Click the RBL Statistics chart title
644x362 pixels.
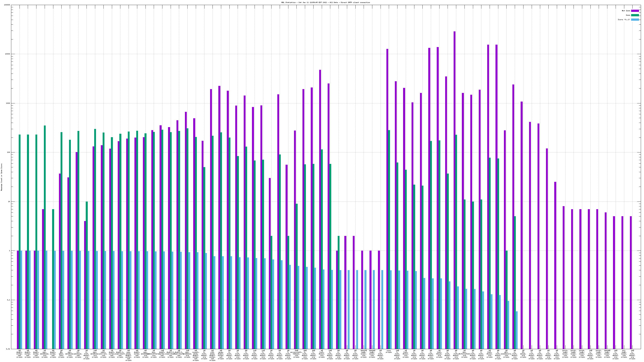(x=325, y=2)
